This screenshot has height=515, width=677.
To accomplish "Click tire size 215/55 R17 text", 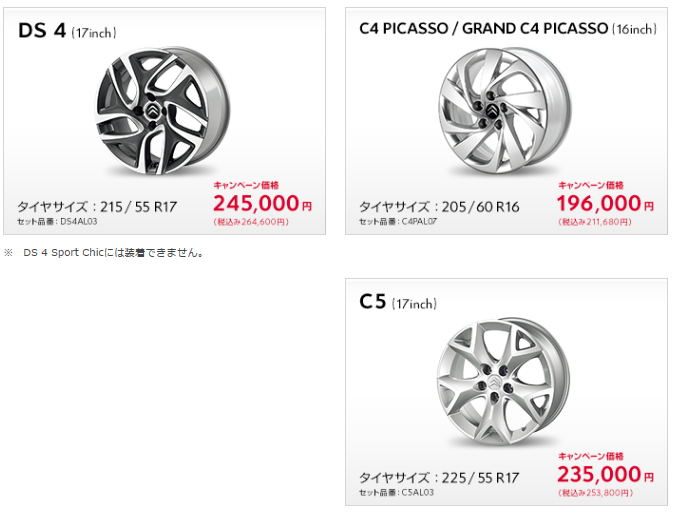I will 97,207.
